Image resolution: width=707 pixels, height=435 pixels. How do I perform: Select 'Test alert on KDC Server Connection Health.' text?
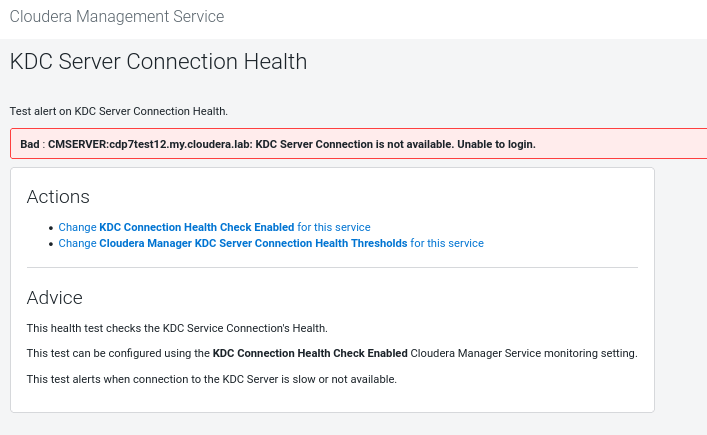(x=119, y=111)
